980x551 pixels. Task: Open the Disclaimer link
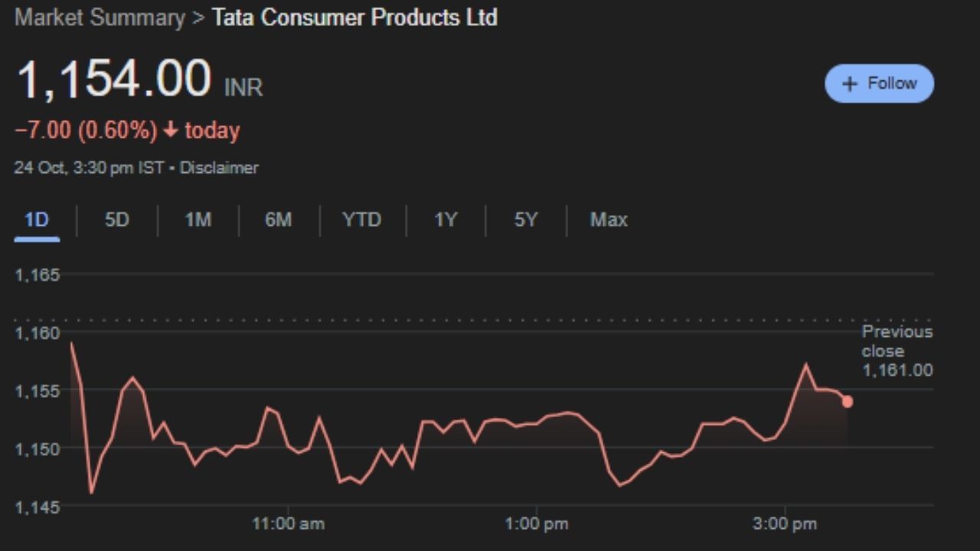(x=219, y=168)
